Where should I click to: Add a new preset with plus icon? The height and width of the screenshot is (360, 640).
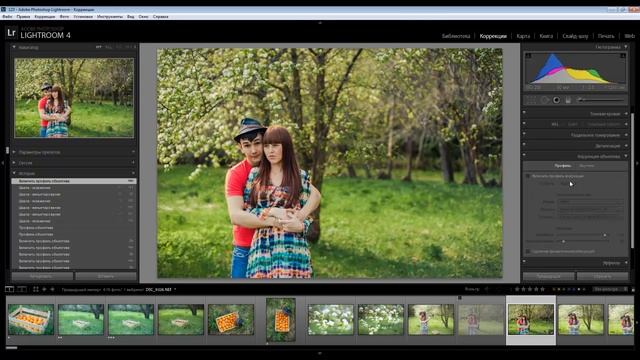[133, 152]
